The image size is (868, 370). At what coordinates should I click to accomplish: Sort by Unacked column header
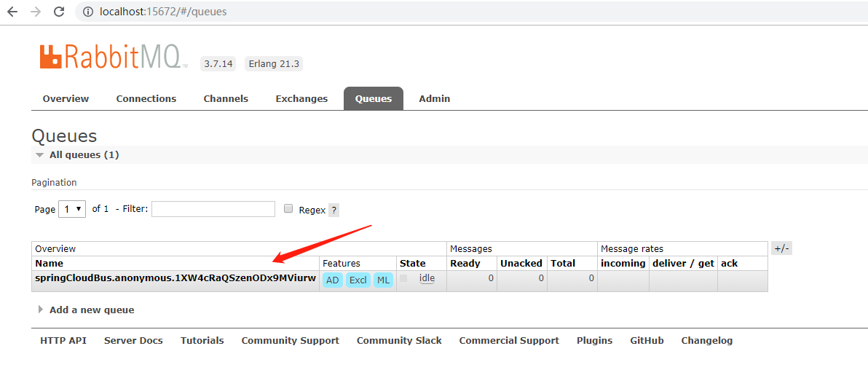pyautogui.click(x=521, y=263)
